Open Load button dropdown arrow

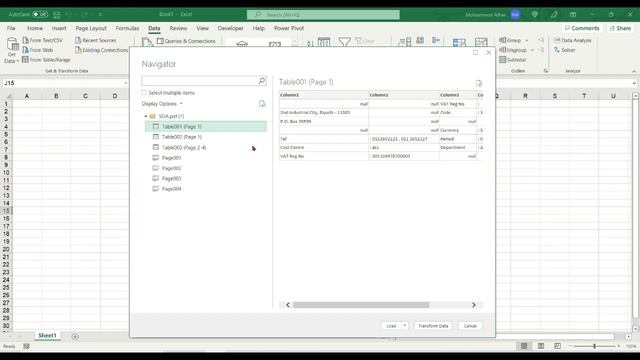coord(404,326)
